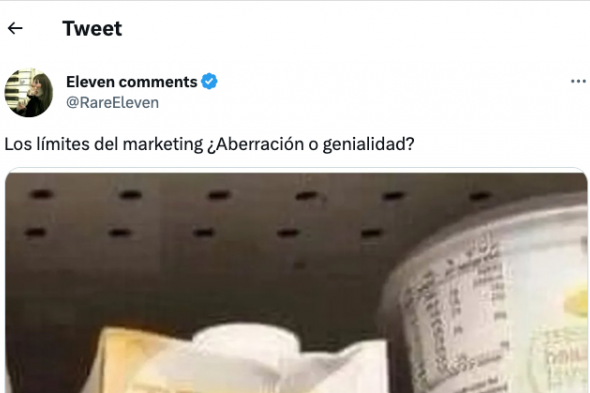The width and height of the screenshot is (590, 393).
Task: Click the word "¿Aberración" in the tweet
Action: [255, 144]
